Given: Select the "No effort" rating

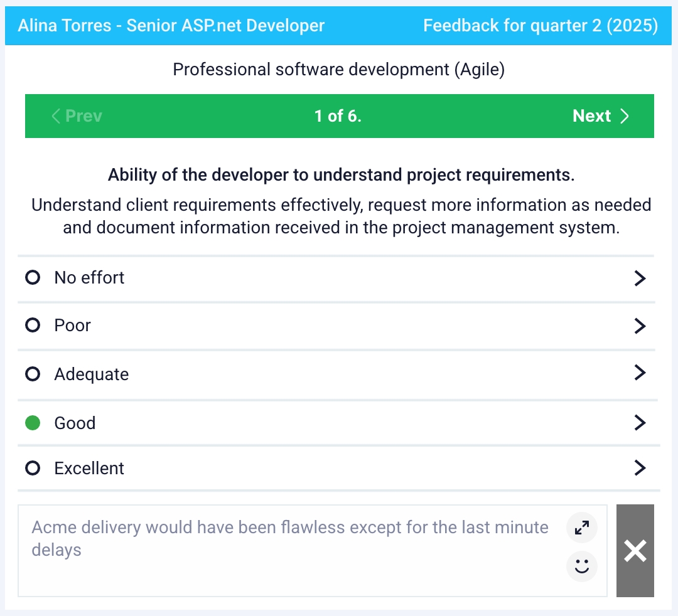Looking at the screenshot, I should tap(33, 277).
